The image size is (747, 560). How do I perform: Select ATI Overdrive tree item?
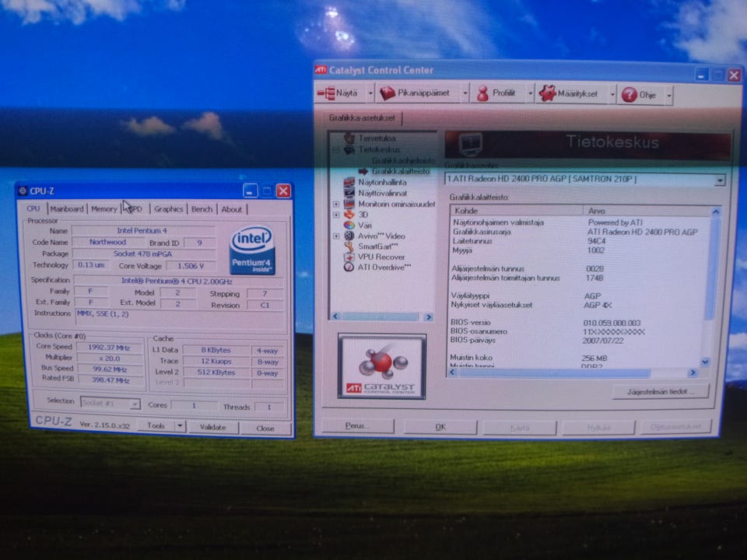pyautogui.click(x=384, y=267)
